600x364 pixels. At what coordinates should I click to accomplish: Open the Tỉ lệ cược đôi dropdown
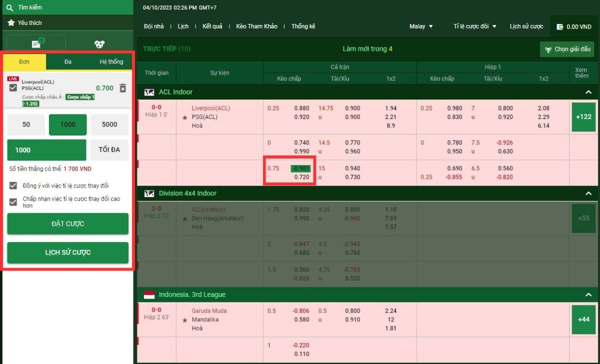coord(474,26)
